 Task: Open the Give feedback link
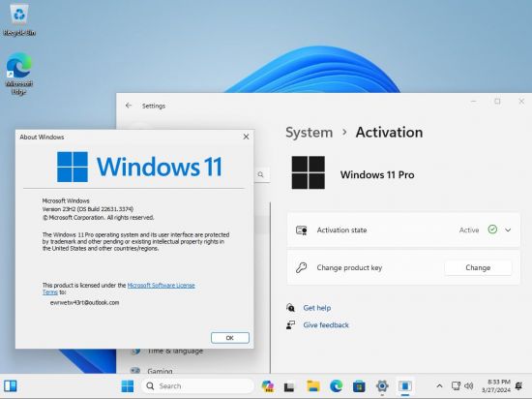coord(326,325)
